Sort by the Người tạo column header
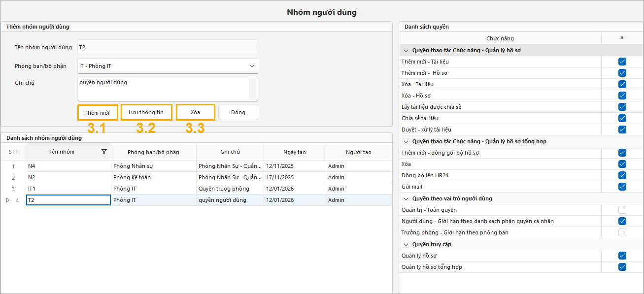 (x=359, y=152)
